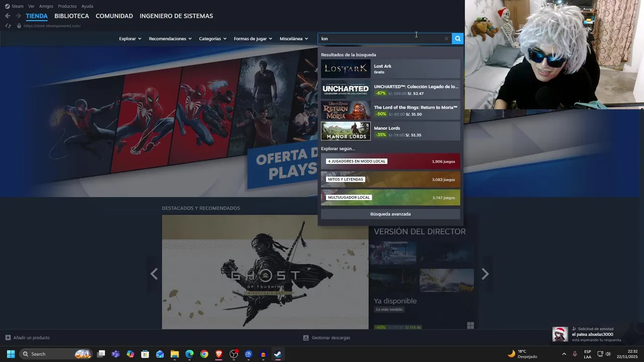Open the INGENIERO DE SISTEMAS profile tab
This screenshot has width=644, height=362.
(176, 16)
